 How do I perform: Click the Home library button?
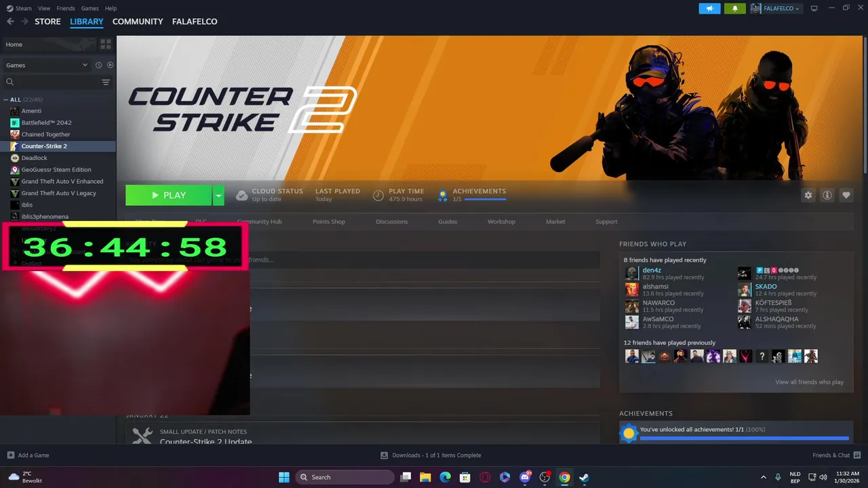[x=49, y=44]
